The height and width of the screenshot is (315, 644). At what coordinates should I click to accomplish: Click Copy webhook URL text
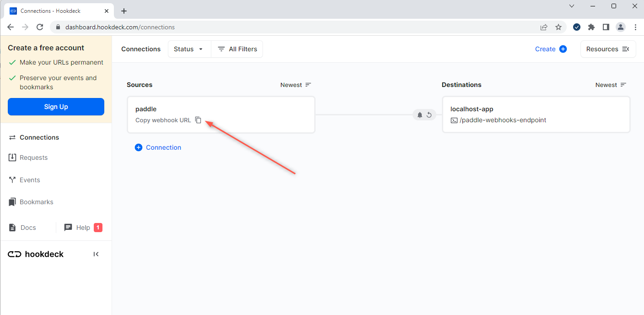tap(163, 120)
